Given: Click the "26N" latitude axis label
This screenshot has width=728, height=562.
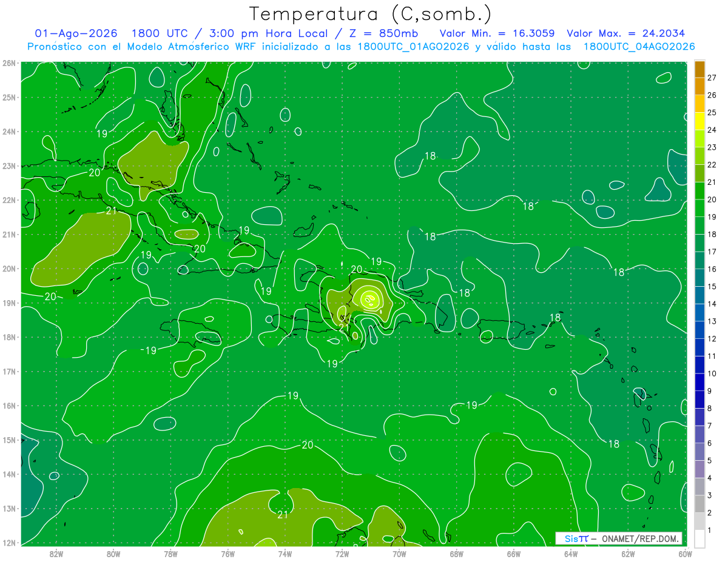Looking at the screenshot, I should tap(8, 63).
